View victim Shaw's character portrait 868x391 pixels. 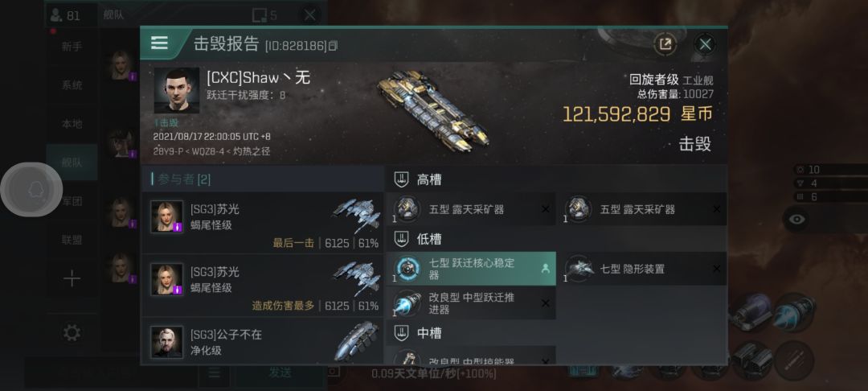tap(177, 91)
